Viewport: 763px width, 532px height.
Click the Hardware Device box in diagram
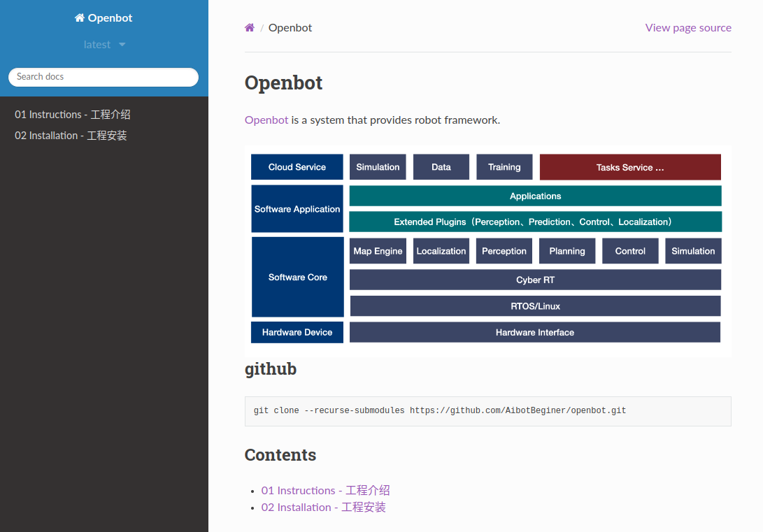(x=297, y=332)
